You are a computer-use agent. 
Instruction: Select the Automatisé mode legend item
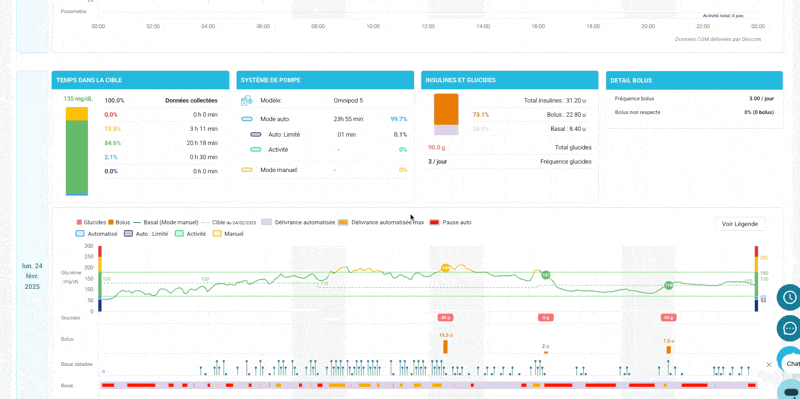click(96, 234)
